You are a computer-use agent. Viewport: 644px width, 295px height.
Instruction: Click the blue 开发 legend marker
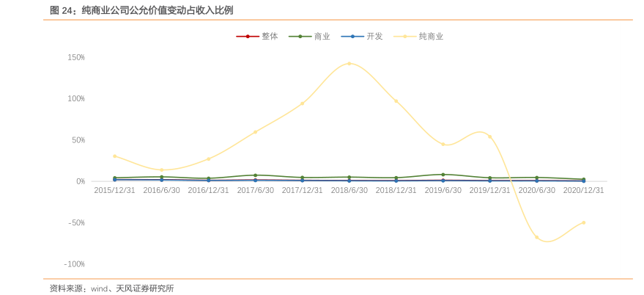click(x=352, y=36)
